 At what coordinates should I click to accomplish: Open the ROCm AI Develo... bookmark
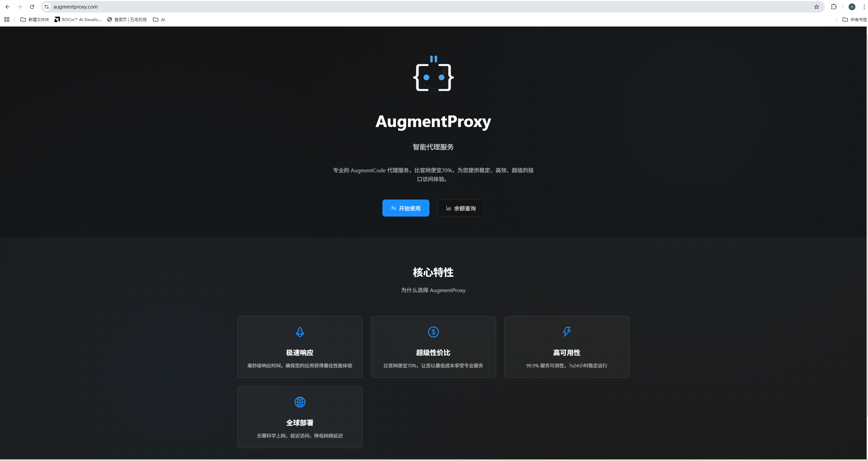78,19
